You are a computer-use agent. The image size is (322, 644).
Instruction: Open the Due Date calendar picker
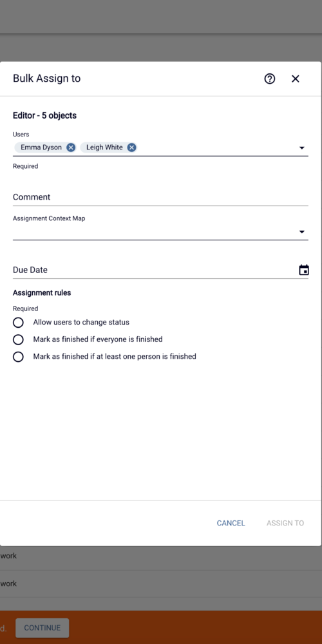303,270
